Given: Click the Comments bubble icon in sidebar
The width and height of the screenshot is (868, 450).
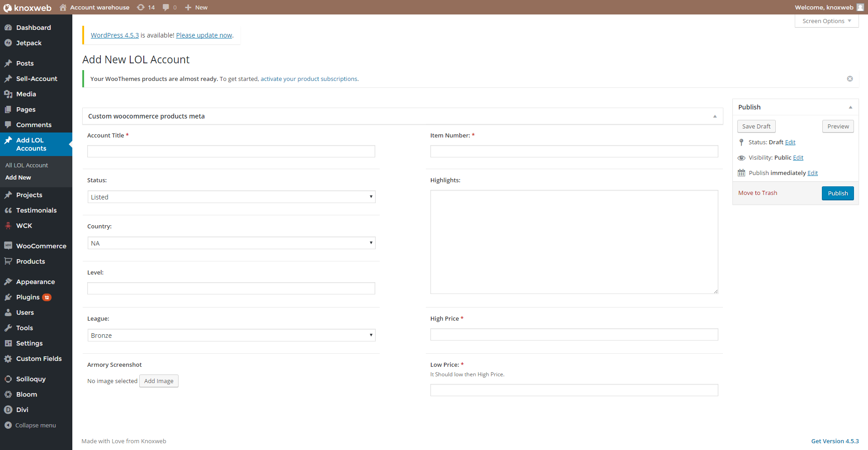Looking at the screenshot, I should (x=8, y=125).
